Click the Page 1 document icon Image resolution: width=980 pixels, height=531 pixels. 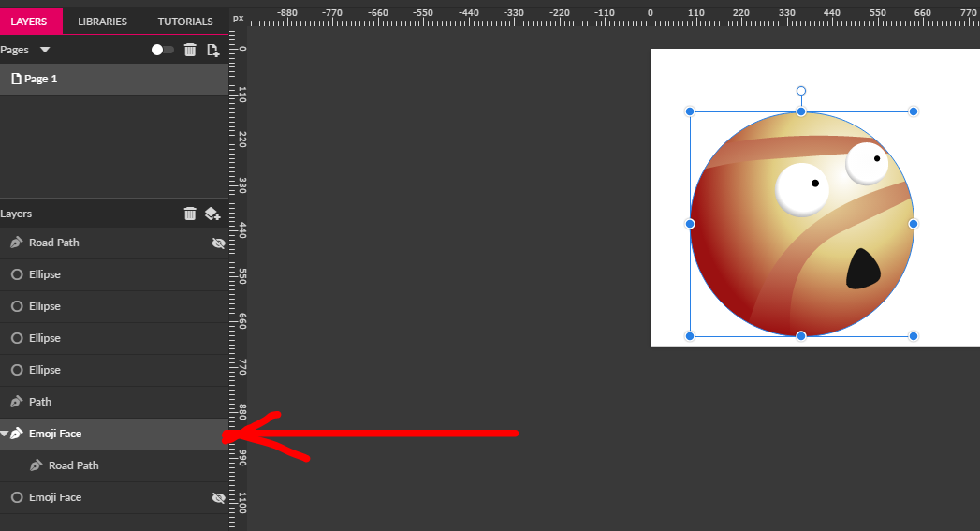[16, 79]
